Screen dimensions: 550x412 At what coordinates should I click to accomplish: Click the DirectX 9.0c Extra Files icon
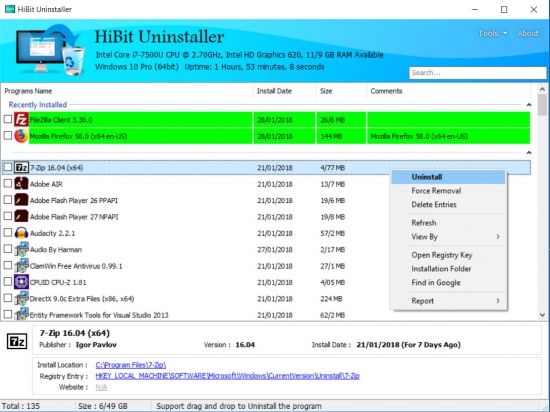tap(21, 298)
